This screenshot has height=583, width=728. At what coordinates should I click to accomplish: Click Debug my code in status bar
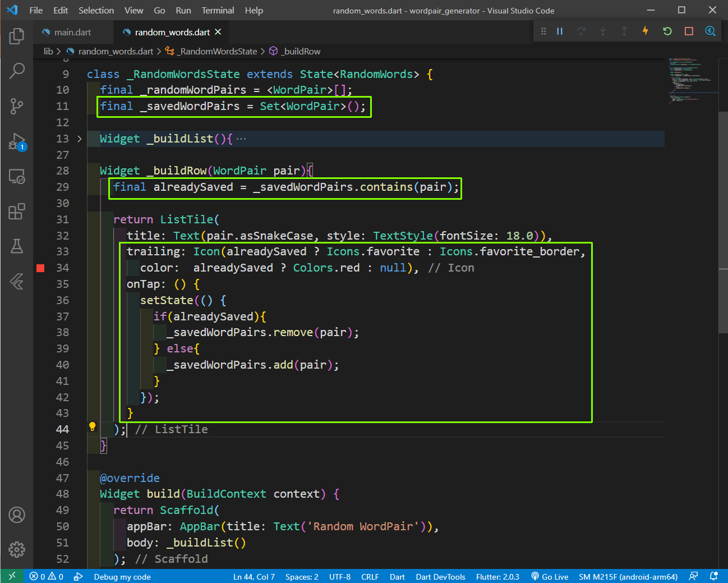[x=122, y=576]
